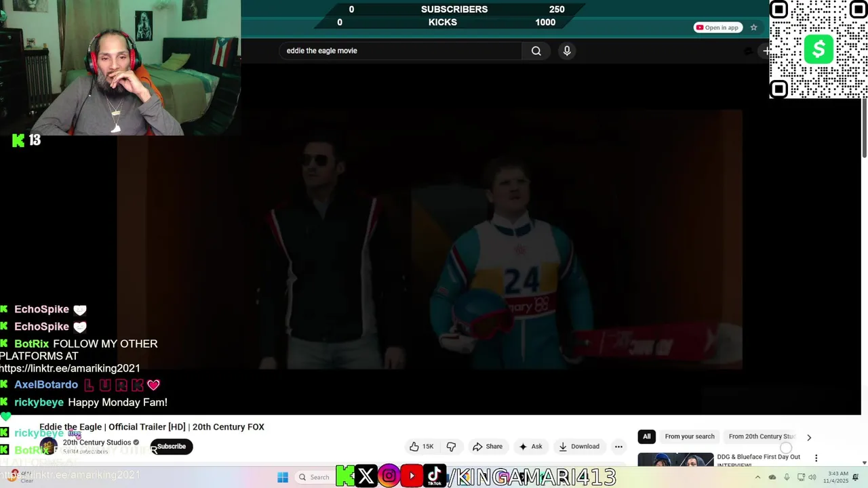Screen dimensions: 868x488
Task: Share the Eddie the Eagle trailer
Action: click(488, 447)
